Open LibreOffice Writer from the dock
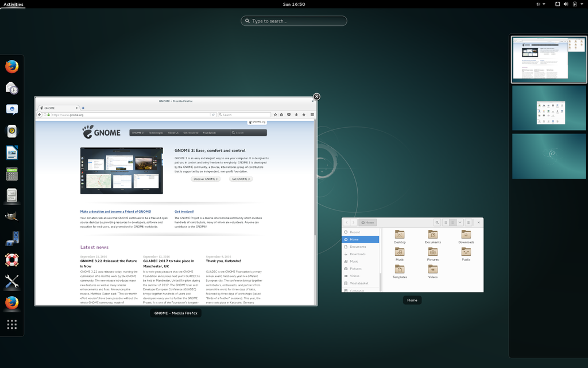This screenshot has width=588, height=368. (12, 153)
